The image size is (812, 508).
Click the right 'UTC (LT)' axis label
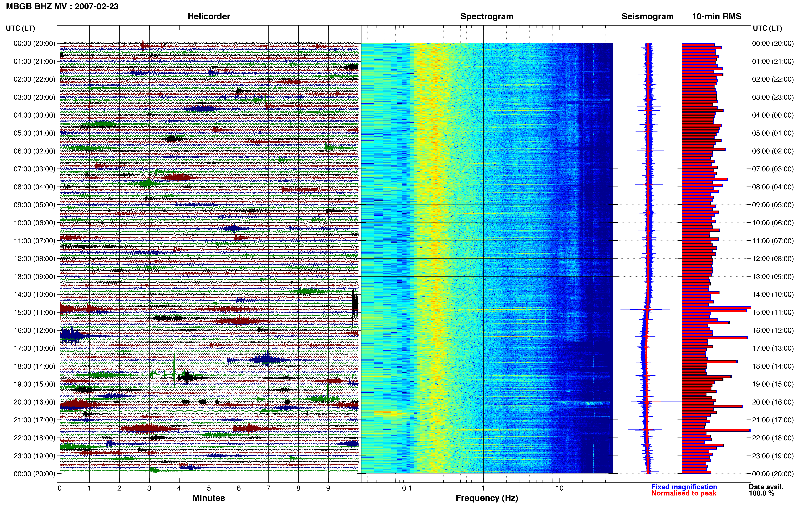[x=767, y=28]
